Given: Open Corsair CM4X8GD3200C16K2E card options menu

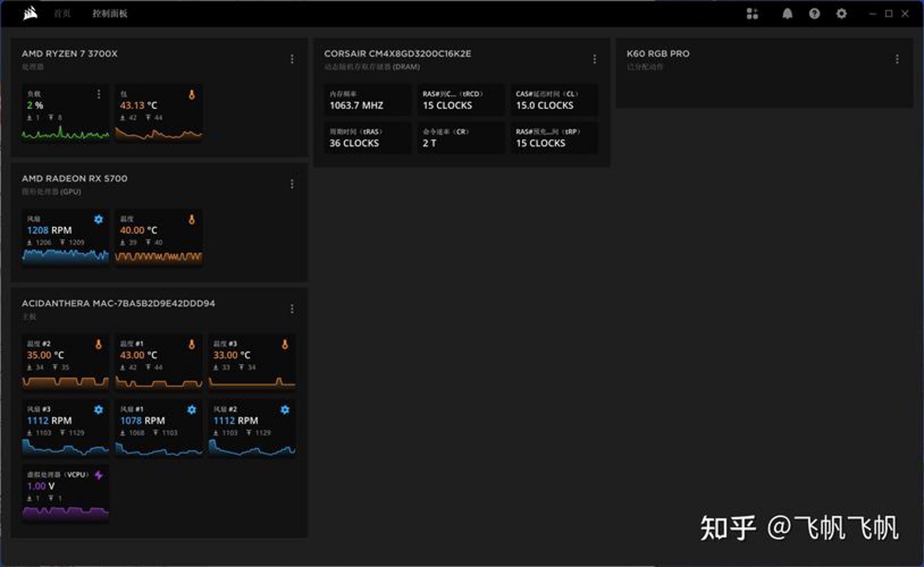Looking at the screenshot, I should tap(595, 59).
